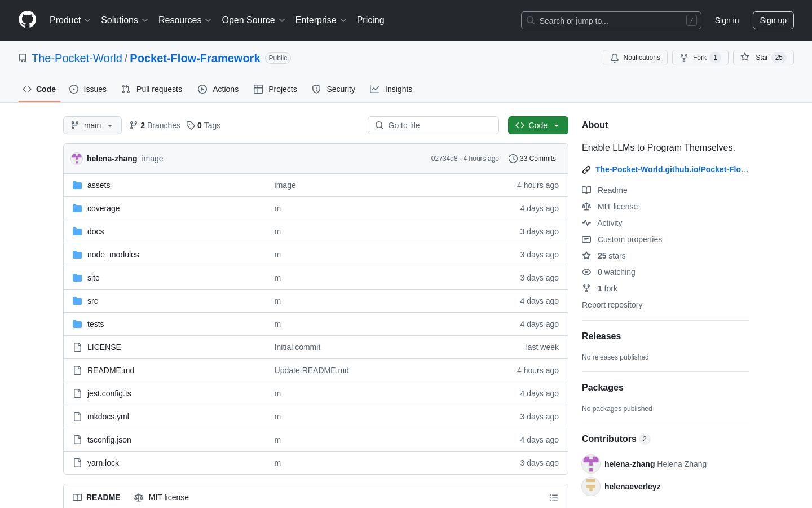Click the Custom properties link
This screenshot has height=508, width=812.
point(629,239)
